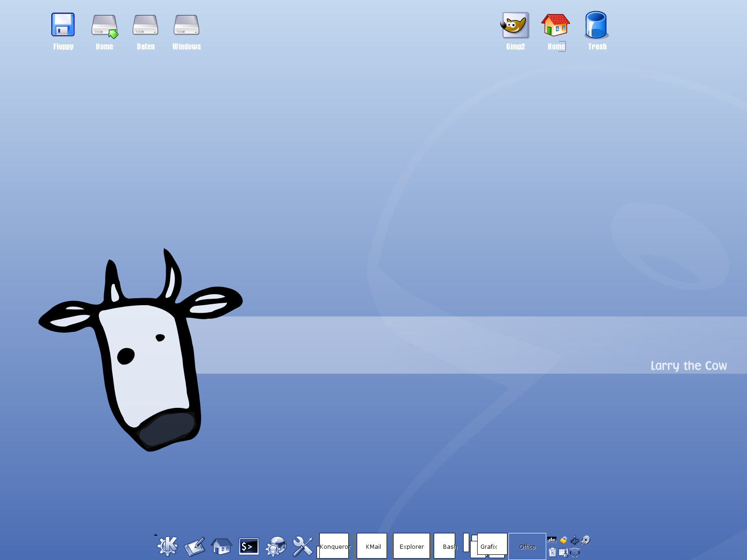The image size is (747, 560).
Task: Launch the terminal console panel icon
Action: 249,546
